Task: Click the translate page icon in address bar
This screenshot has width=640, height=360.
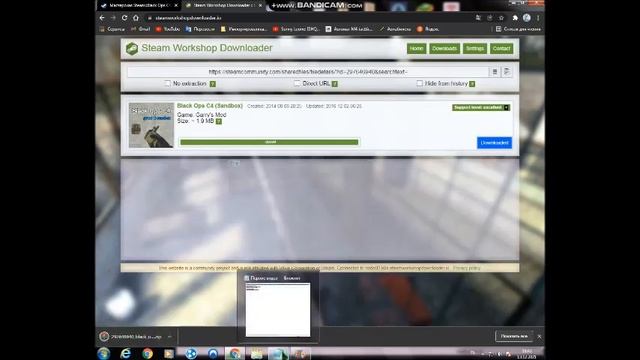Action: 478,18
